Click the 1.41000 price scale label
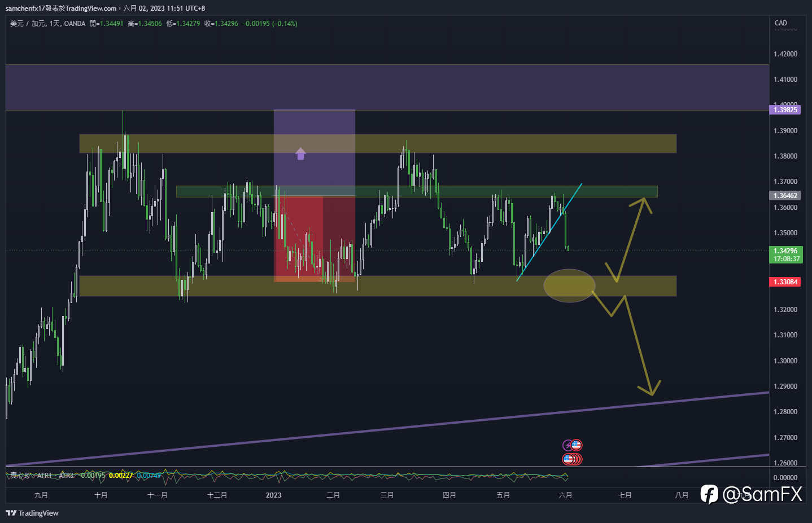The height and width of the screenshot is (523, 812). tap(785, 80)
